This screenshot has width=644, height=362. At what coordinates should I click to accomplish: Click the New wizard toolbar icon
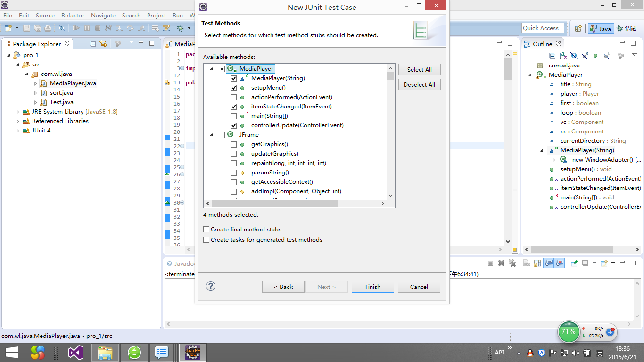coord(8,28)
